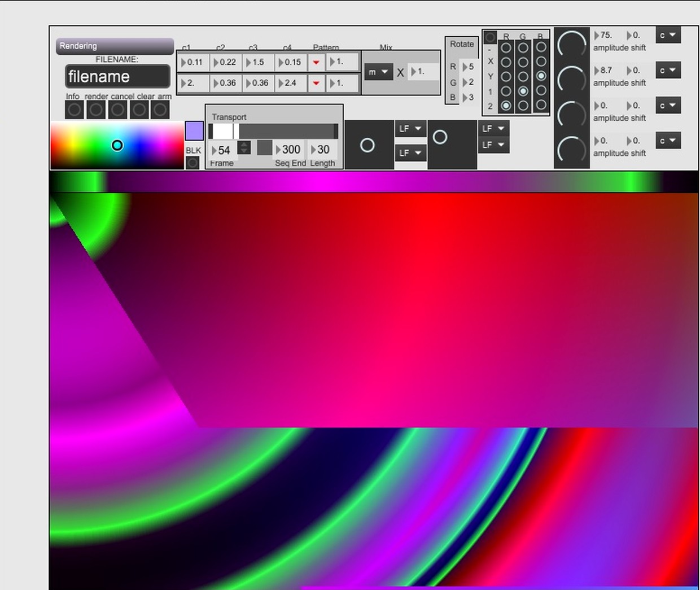Select R column radio in row 2

506,106
